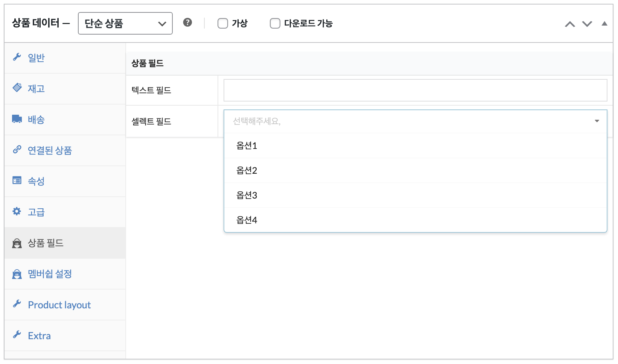This screenshot has width=618, height=364.
Task: Click the list icon beside 속성
Action: coord(17,181)
